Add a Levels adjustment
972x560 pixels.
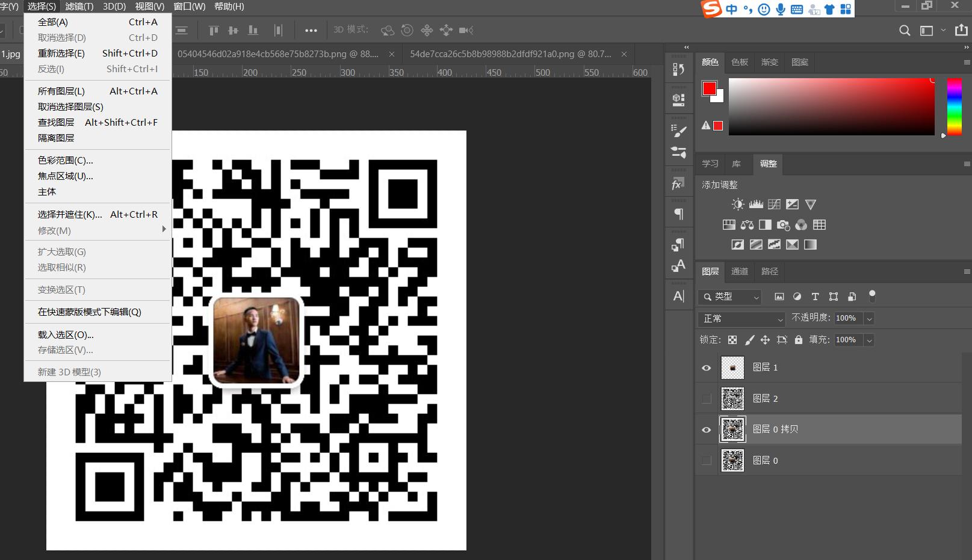[x=756, y=205]
